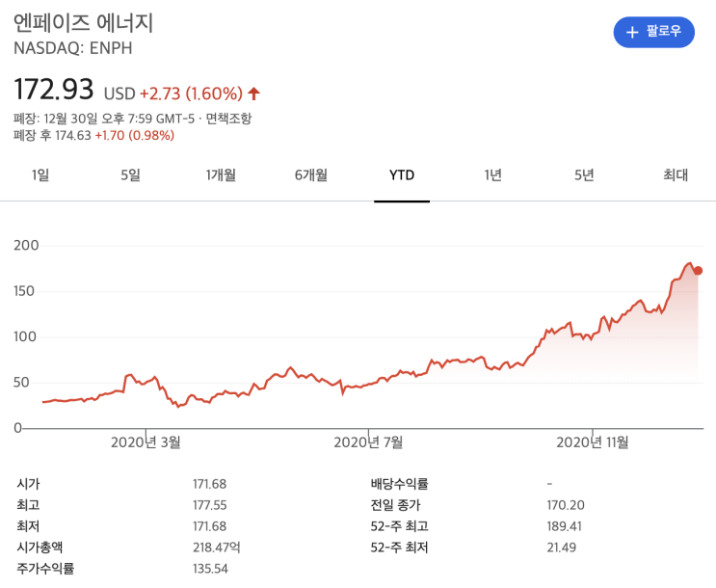Click the 100 y-axis label
The height and width of the screenshot is (588, 716).
click(x=25, y=336)
